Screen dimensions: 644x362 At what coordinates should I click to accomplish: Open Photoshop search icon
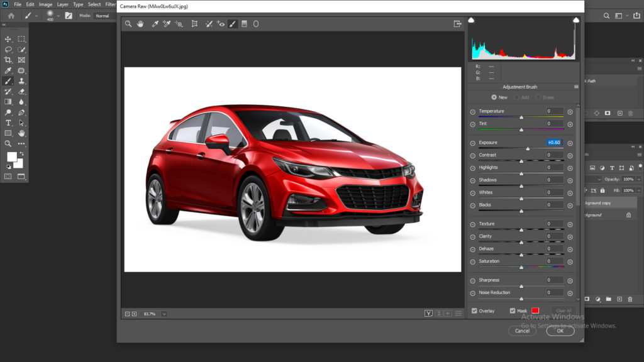pyautogui.click(x=606, y=16)
